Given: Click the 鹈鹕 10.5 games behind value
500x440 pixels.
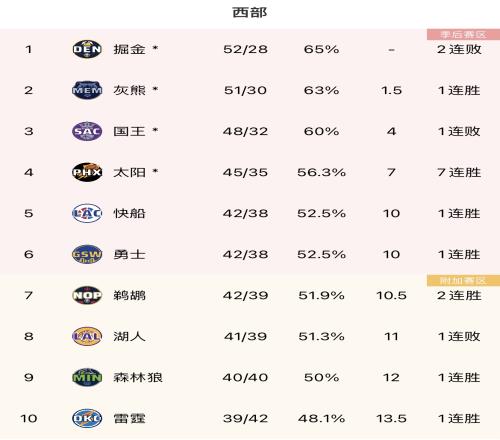Looking at the screenshot, I should tap(391, 295).
